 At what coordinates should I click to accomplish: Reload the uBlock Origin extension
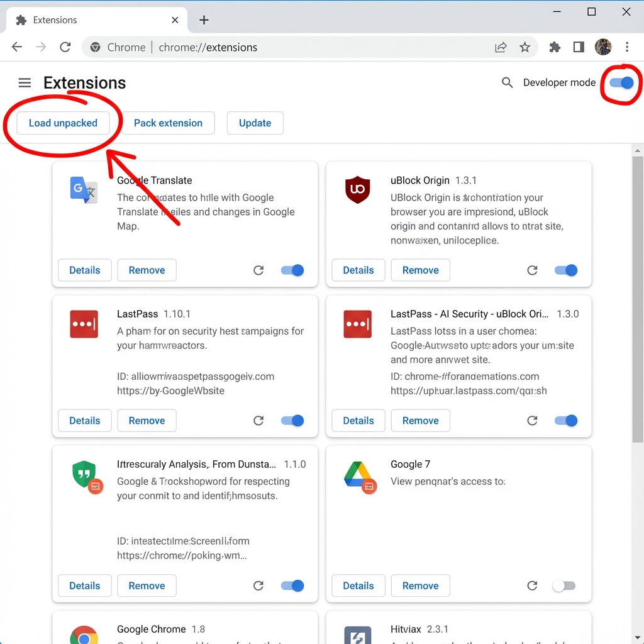tap(532, 270)
